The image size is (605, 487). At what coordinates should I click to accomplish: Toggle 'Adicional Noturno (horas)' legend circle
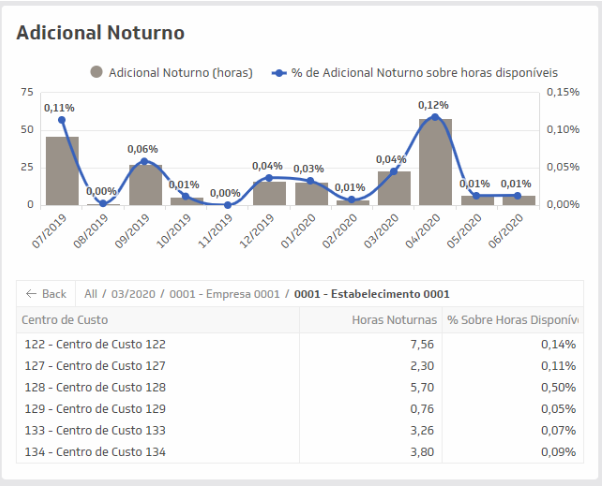point(97,72)
